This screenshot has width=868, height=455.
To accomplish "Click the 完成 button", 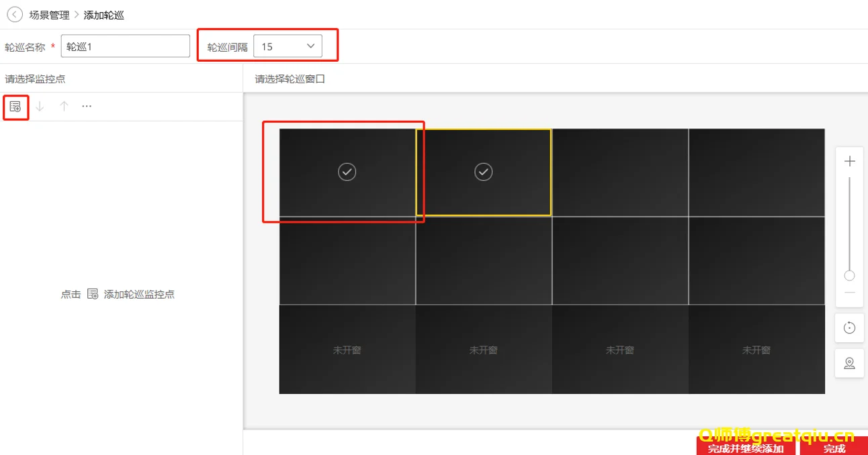I will (834, 448).
